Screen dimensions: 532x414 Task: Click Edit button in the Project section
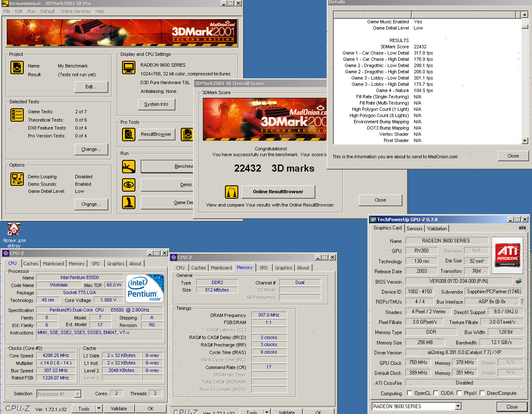91,87
